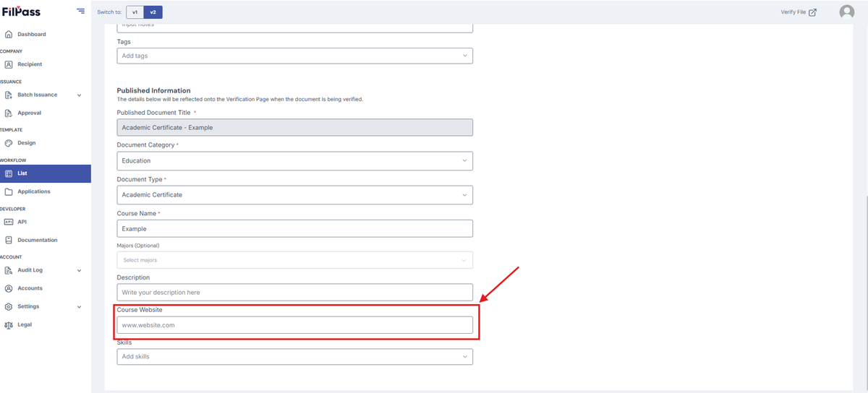Open the Tags dropdown
The height and width of the screenshot is (393, 868).
click(x=295, y=56)
